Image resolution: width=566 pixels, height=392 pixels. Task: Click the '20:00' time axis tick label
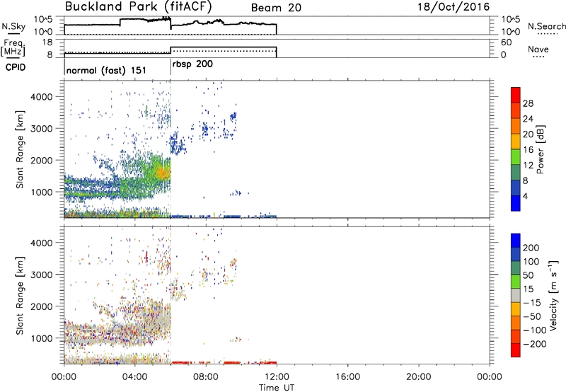[x=418, y=376]
